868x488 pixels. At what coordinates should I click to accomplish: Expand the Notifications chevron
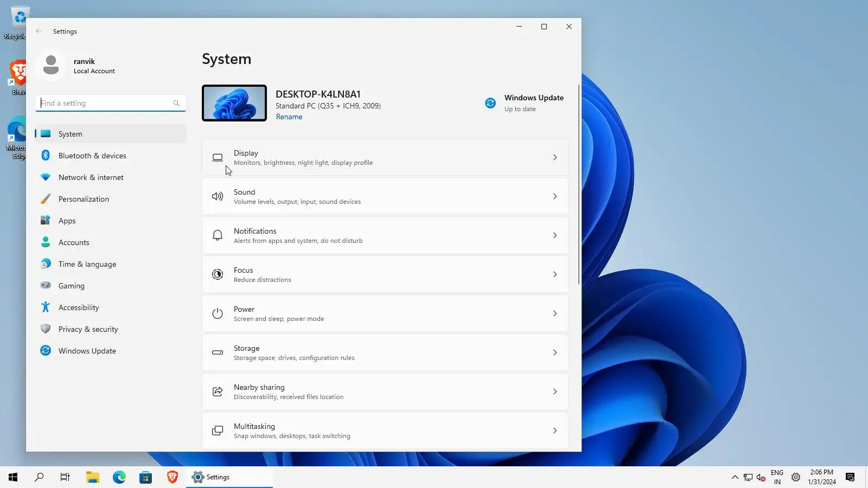pos(555,235)
